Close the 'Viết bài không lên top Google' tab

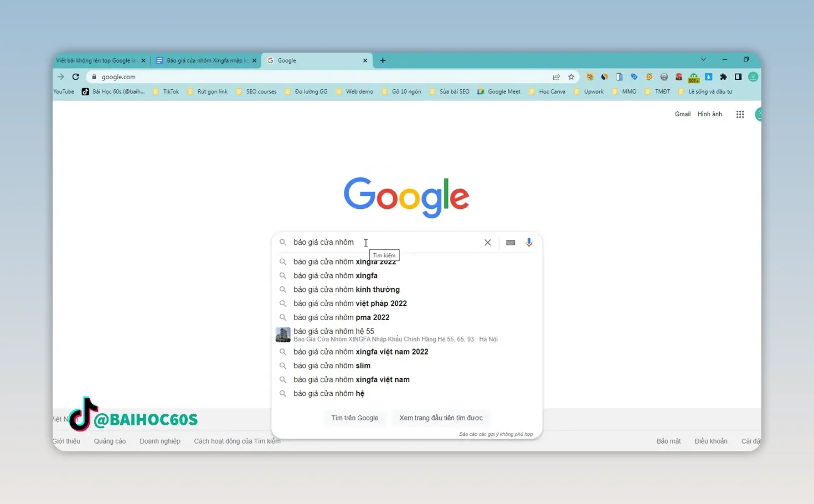click(143, 60)
